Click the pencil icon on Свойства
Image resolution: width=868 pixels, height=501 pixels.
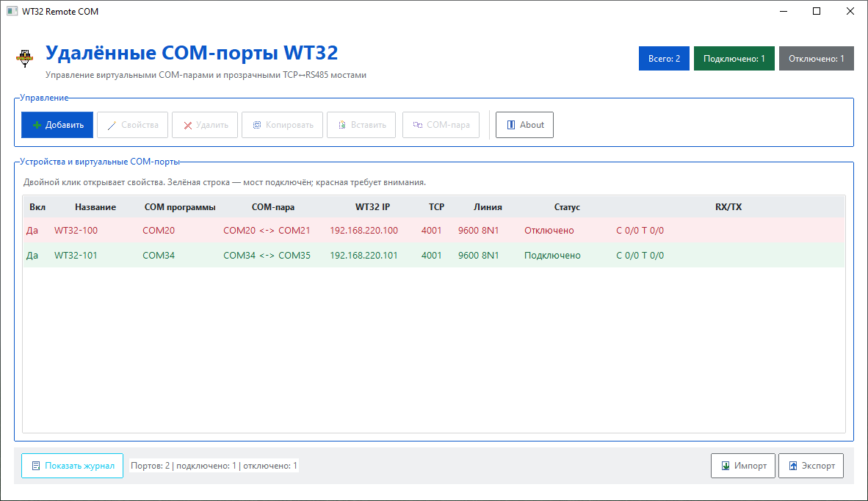[112, 126]
